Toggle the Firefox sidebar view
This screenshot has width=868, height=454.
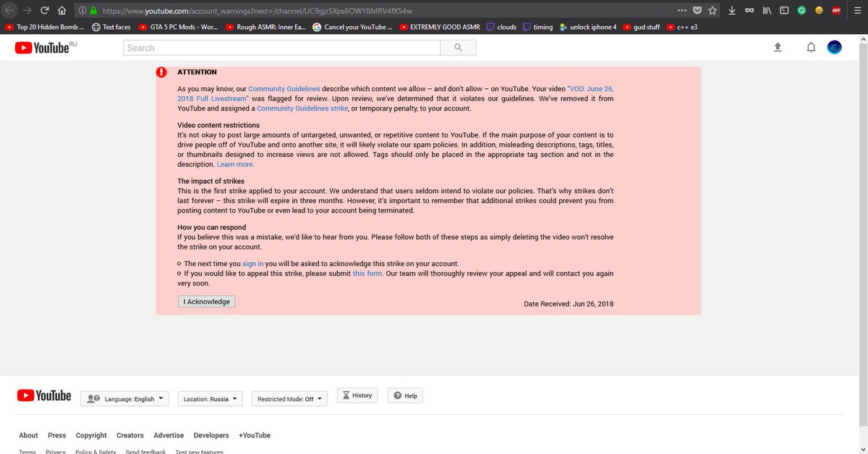(783, 11)
